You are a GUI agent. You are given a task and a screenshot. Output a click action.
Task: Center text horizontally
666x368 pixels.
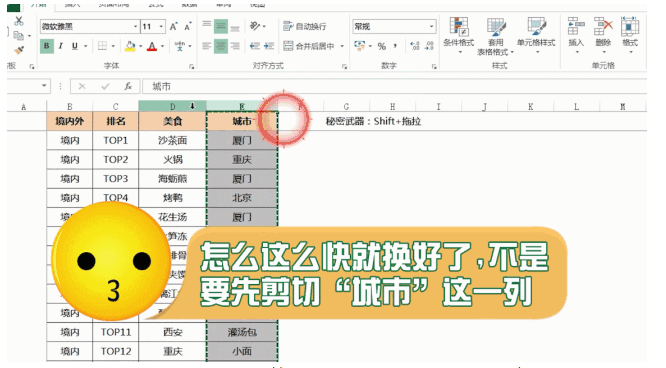[221, 46]
